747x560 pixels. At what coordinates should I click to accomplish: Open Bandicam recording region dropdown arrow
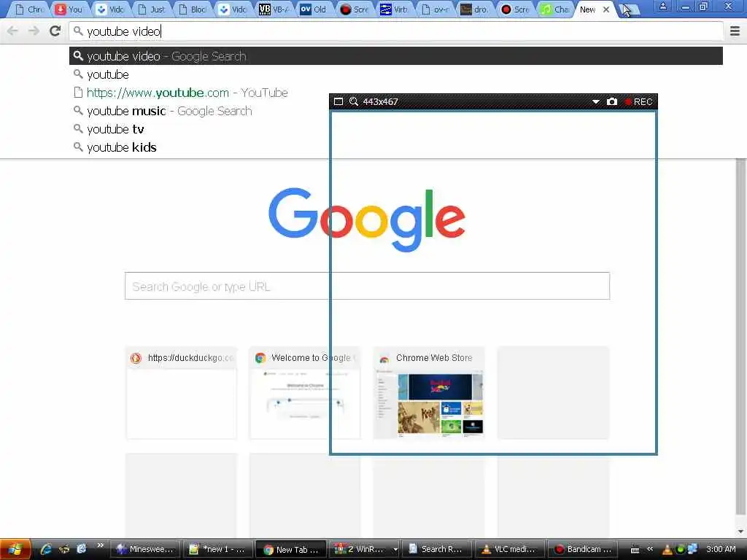(595, 101)
